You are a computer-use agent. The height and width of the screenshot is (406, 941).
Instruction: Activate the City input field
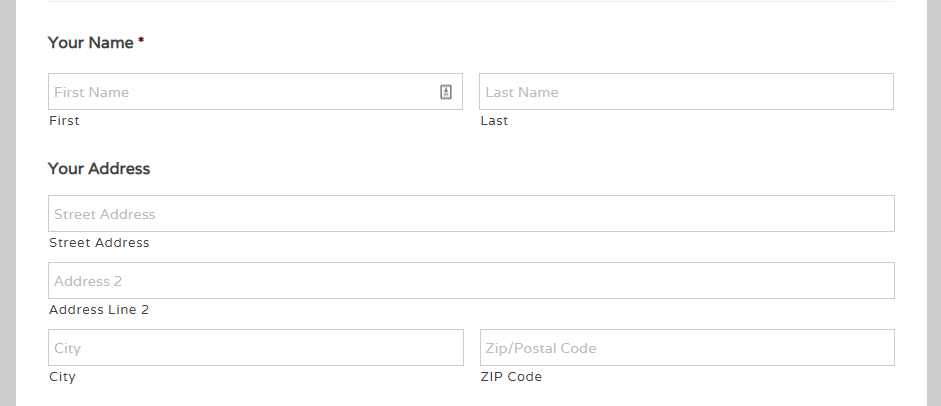(x=256, y=347)
